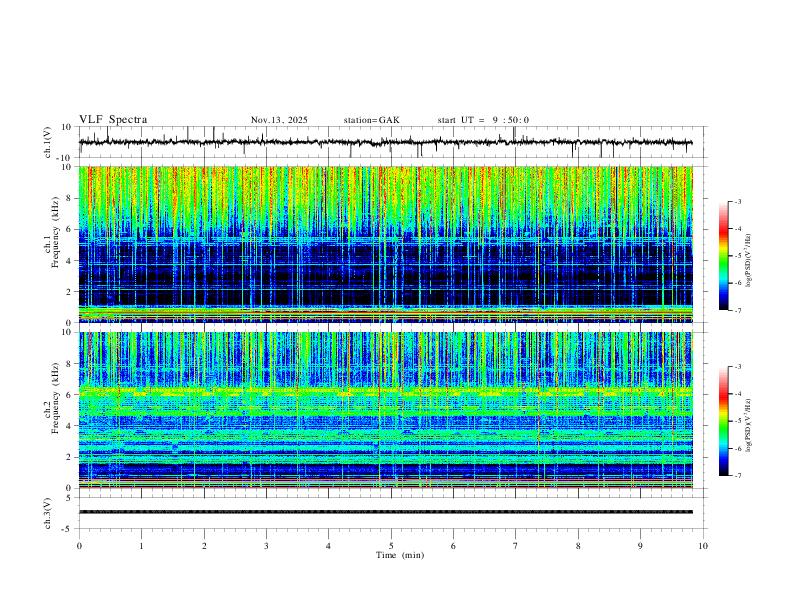Click the 7 tick on the Time axis
The width and height of the screenshot is (792, 612).
point(516,546)
